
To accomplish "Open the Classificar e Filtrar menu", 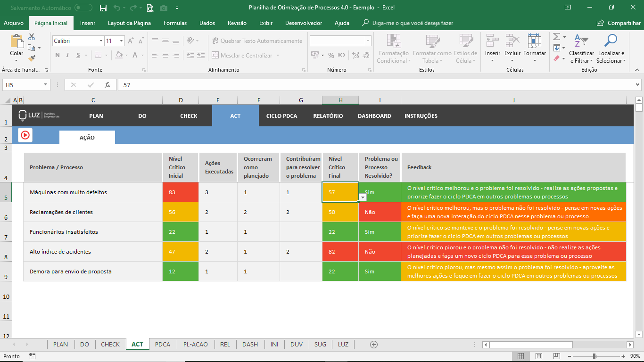I will [581, 49].
